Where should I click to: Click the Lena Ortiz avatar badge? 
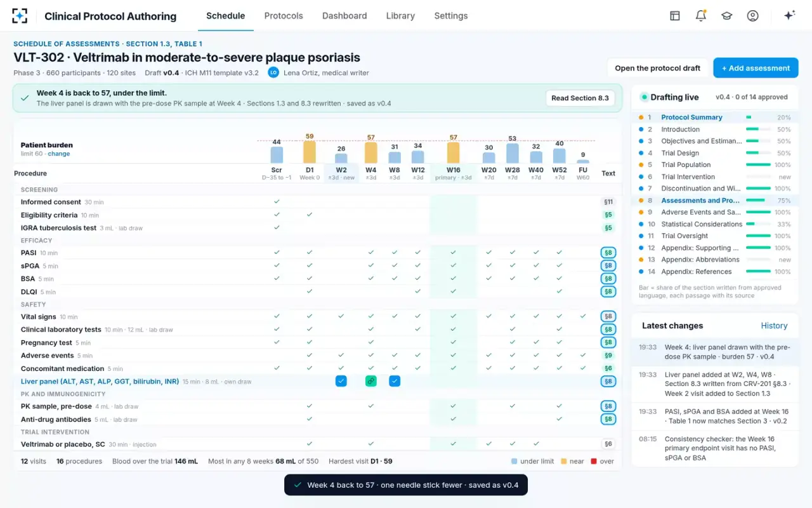coord(273,72)
